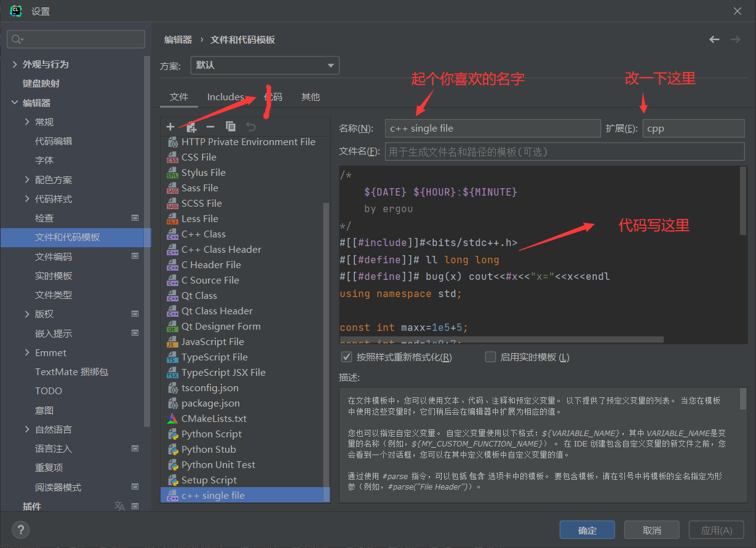The image size is (756, 548).
Task: Click the revert arrow icon in template toolbar
Action: coord(251,127)
